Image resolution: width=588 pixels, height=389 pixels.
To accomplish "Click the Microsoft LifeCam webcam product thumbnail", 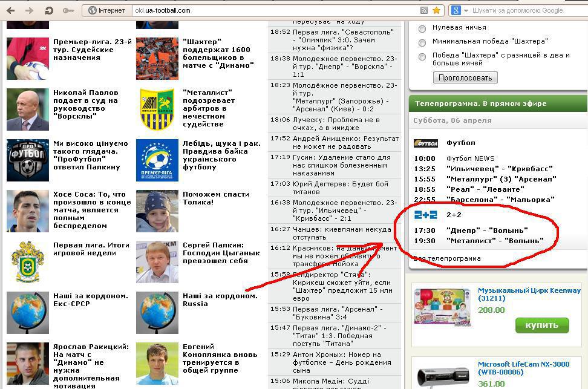I will coord(442,373).
